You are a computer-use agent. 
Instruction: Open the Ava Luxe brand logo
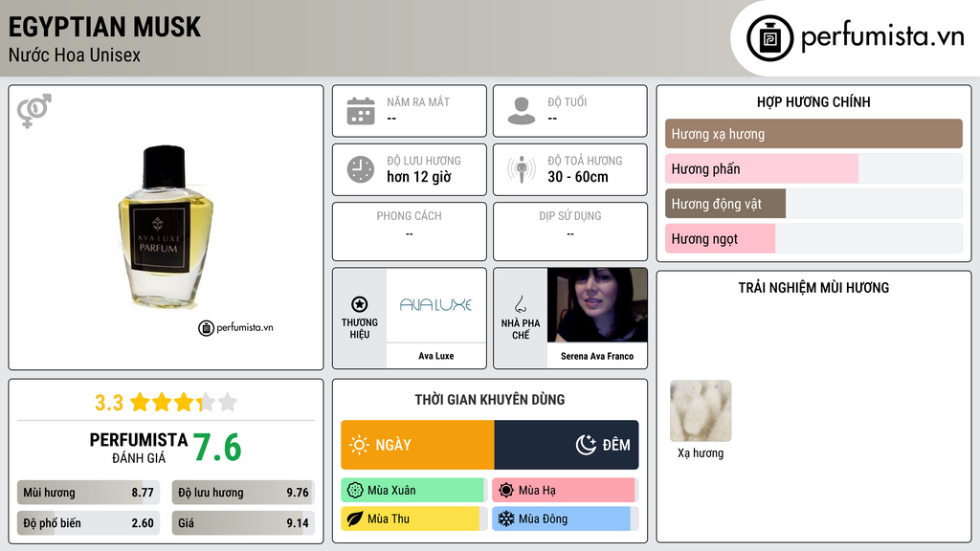pyautogui.click(x=436, y=305)
